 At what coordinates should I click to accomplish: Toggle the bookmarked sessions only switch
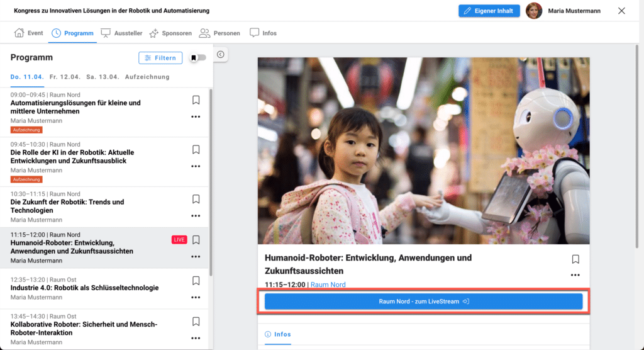tap(198, 58)
